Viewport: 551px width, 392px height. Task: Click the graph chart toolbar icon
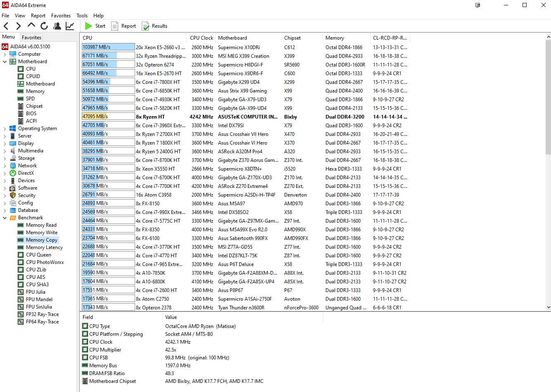coord(70,26)
